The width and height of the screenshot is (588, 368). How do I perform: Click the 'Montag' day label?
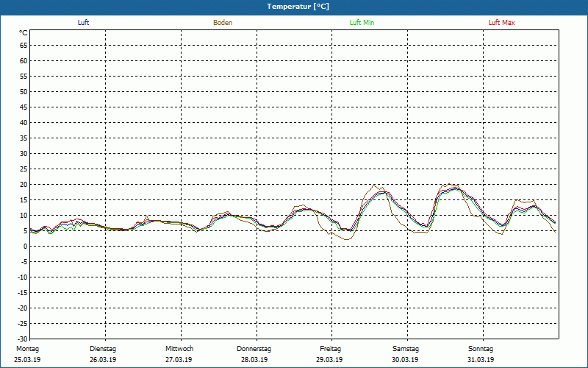click(27, 349)
